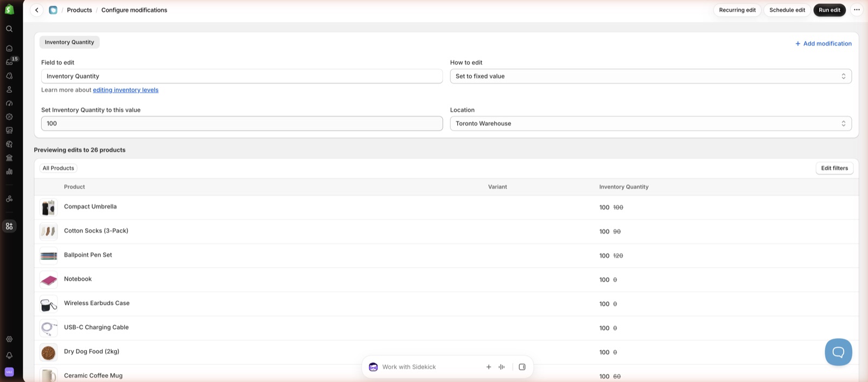This screenshot has height=382, width=868.
Task: Click the Notebook product thumbnail
Action: pos(49,280)
